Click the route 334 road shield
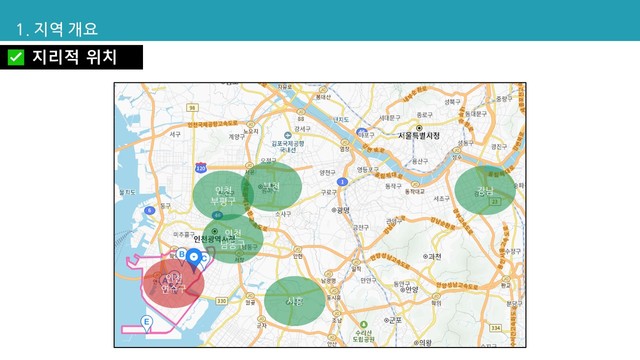This screenshot has width=640, height=360. [x=496, y=328]
